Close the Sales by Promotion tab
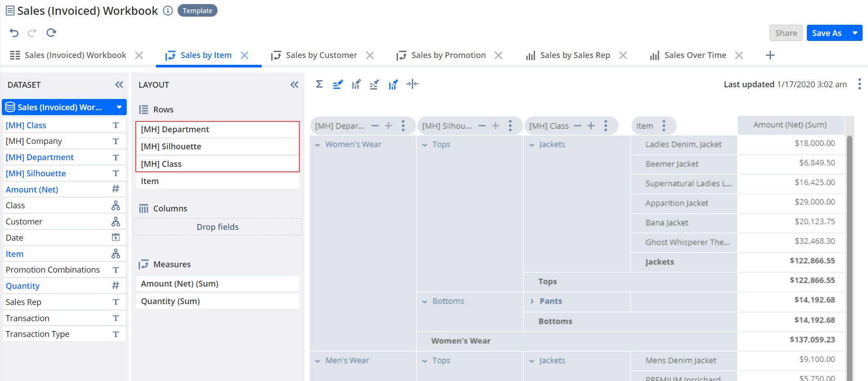868x381 pixels. [499, 55]
